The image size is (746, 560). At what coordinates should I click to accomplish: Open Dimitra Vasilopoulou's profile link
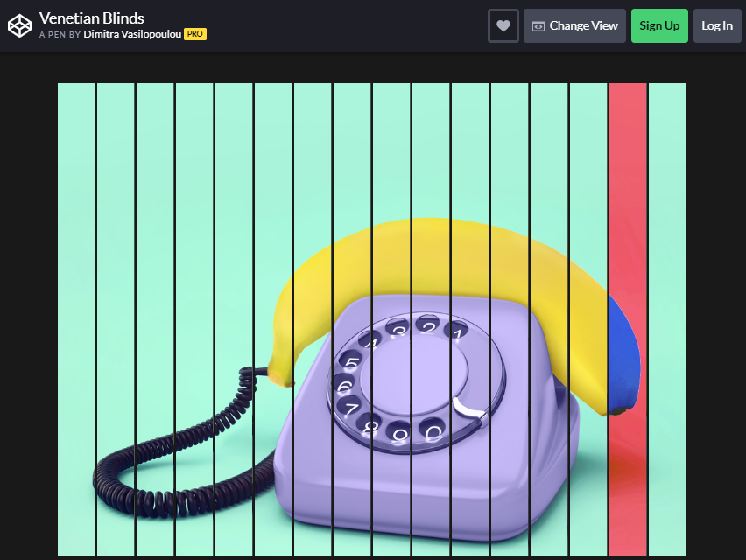point(132,34)
